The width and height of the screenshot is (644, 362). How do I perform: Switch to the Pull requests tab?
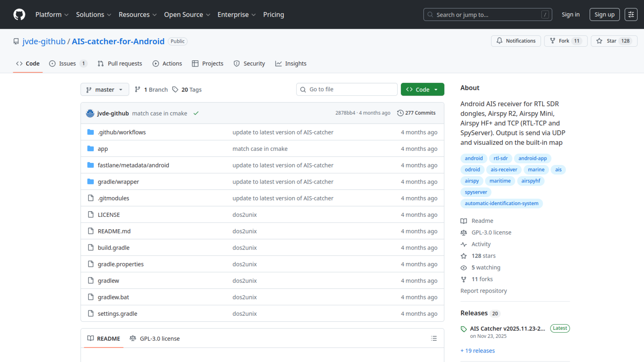120,63
